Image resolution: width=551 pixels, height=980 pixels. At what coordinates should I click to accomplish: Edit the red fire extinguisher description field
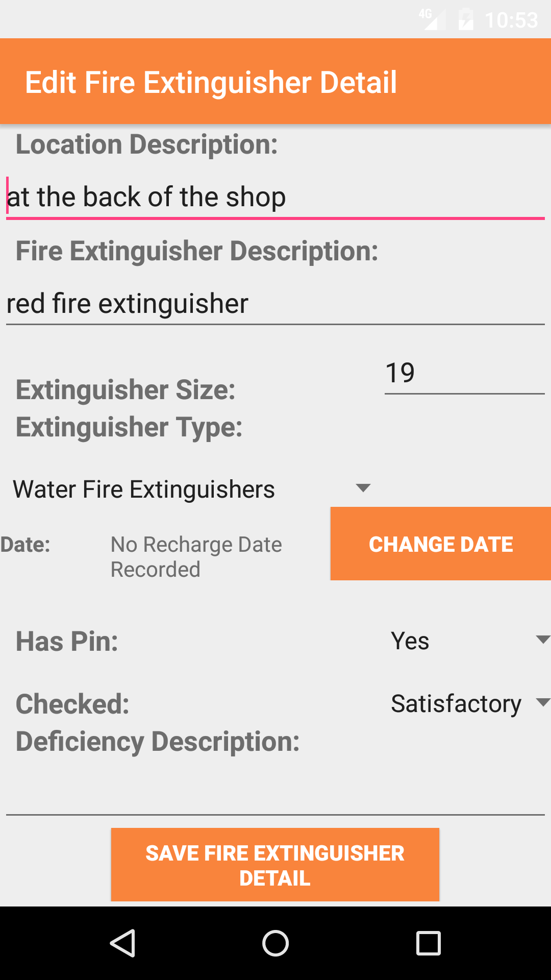click(275, 304)
